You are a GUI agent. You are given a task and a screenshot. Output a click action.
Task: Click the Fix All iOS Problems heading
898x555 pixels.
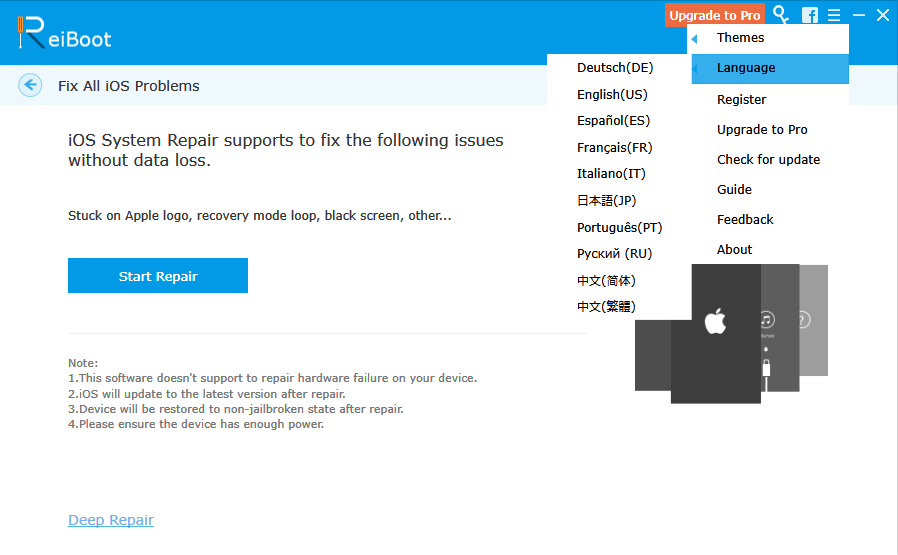pos(129,86)
